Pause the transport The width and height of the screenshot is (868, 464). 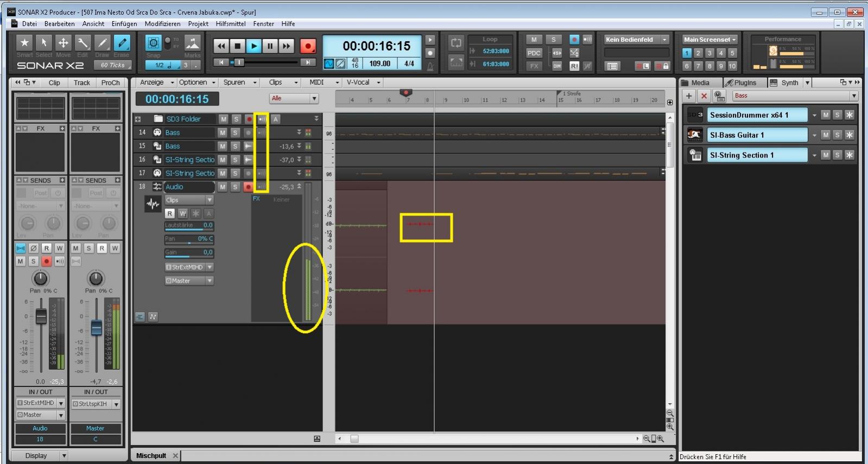pos(270,46)
